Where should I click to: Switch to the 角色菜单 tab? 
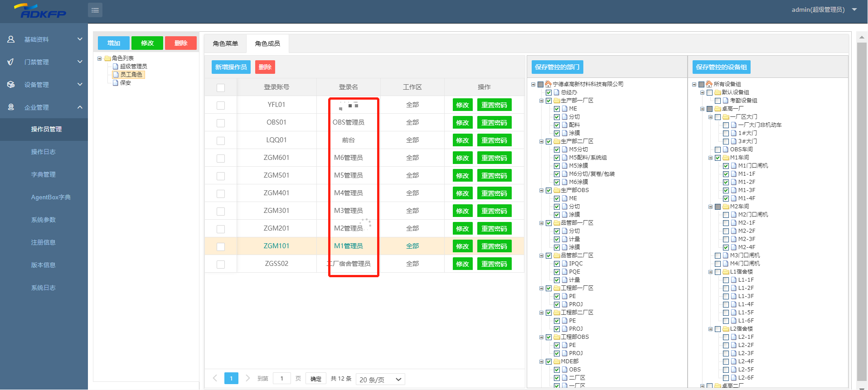click(x=225, y=43)
